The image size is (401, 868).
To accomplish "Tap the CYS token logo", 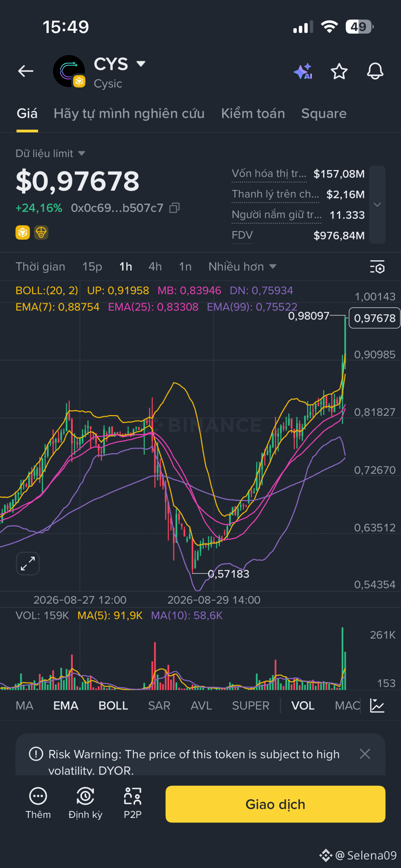I will coord(69,71).
